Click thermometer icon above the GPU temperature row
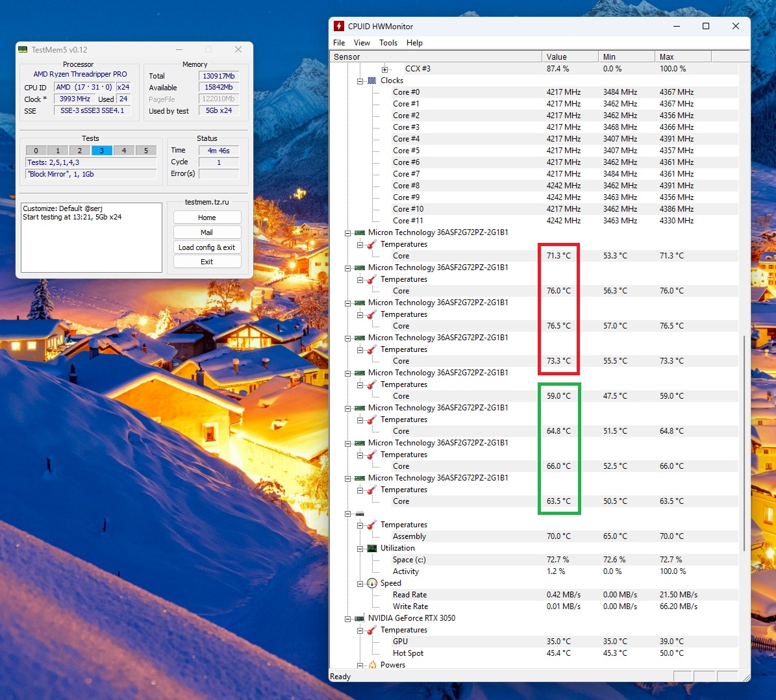Viewport: 776px width, 700px height. (x=371, y=631)
